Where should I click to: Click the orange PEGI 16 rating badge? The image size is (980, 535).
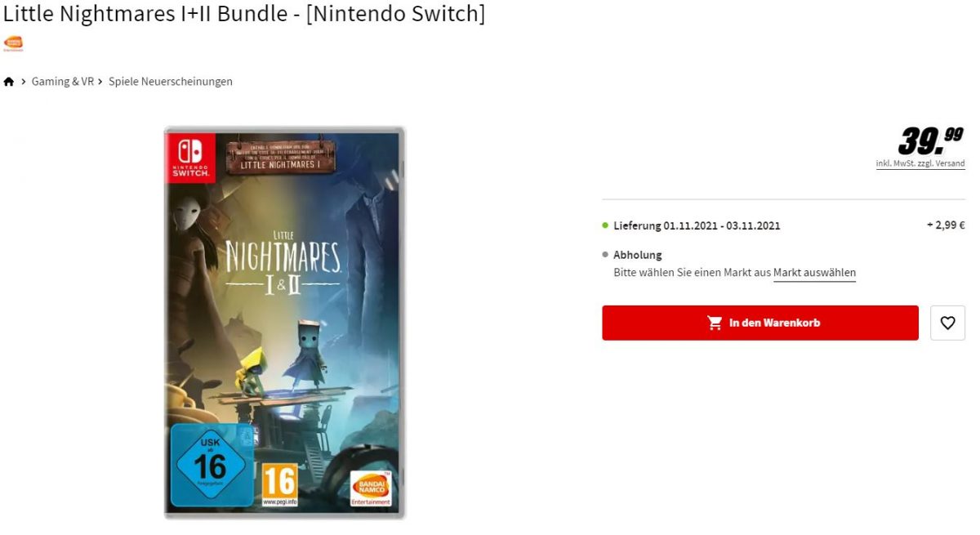click(x=279, y=485)
